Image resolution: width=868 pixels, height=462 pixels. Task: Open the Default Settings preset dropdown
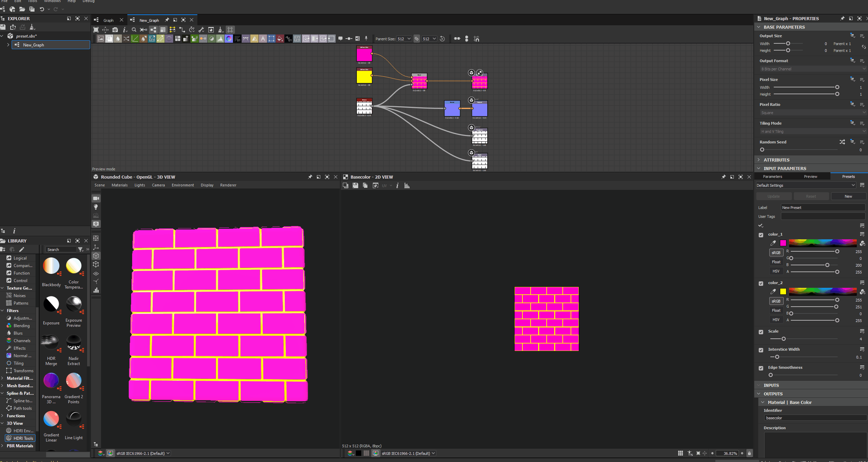click(x=806, y=185)
